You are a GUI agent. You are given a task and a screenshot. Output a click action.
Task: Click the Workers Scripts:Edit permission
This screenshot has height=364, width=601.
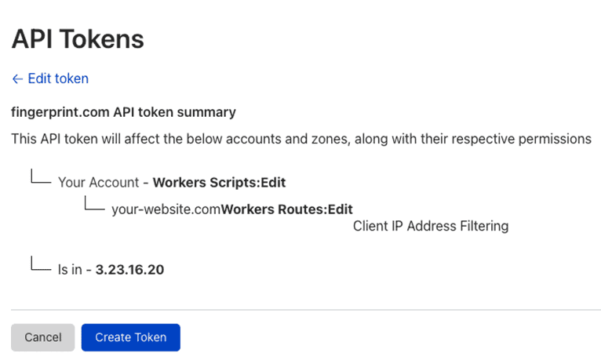(x=219, y=183)
